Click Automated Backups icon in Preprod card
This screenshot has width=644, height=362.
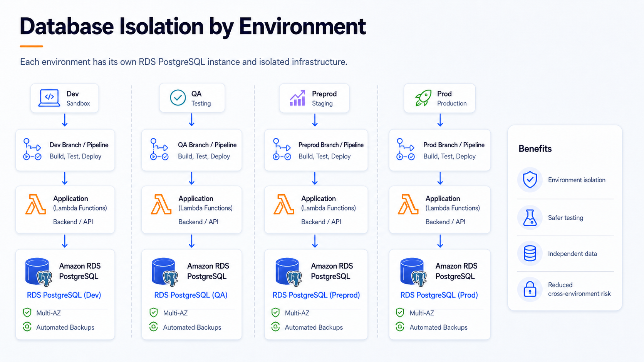tap(275, 327)
